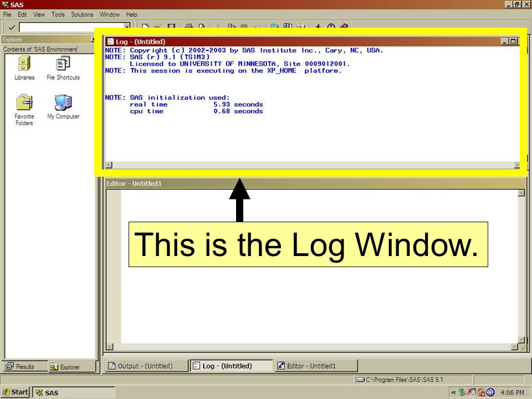Click the 'real time 5.93 seconds' log line

[x=196, y=105]
